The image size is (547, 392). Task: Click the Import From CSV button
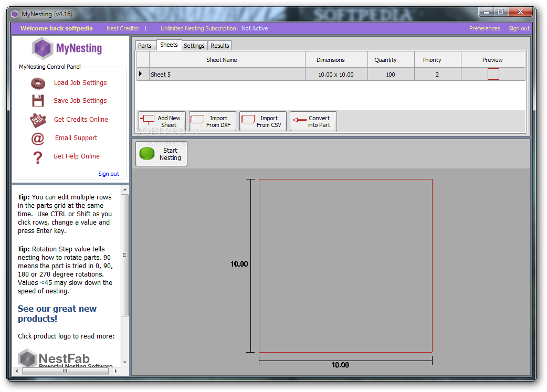[263, 121]
